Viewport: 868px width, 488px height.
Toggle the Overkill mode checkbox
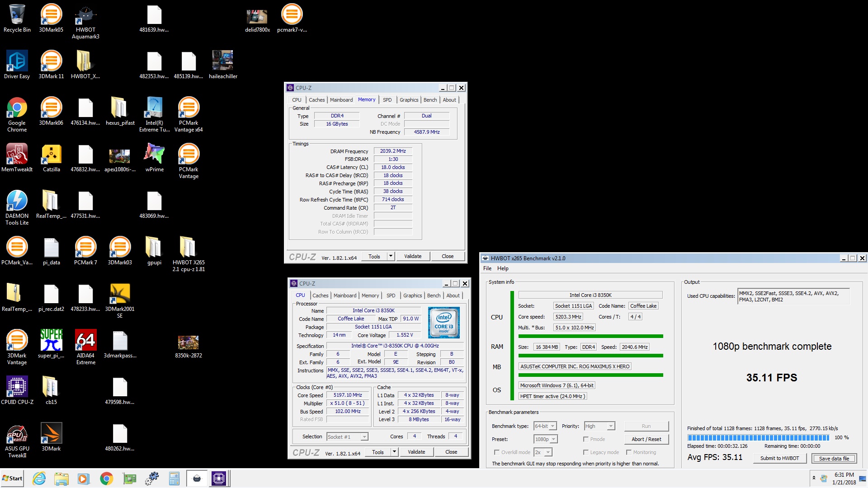point(497,452)
